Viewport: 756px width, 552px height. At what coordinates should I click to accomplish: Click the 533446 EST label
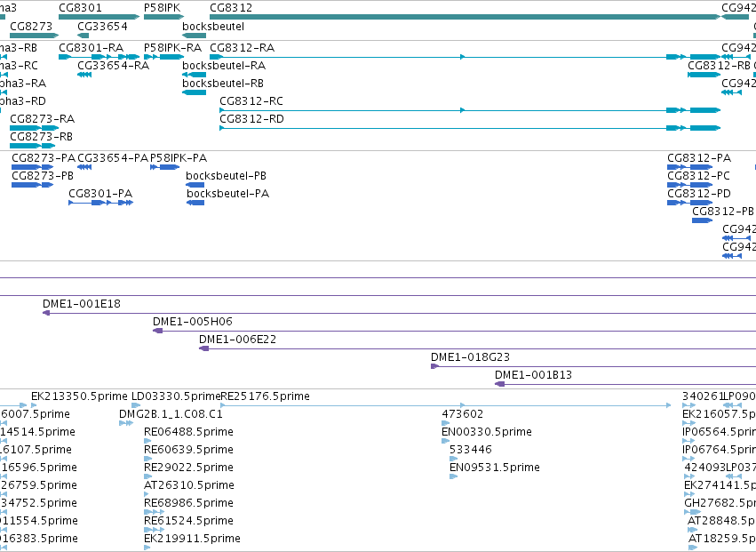tap(471, 450)
